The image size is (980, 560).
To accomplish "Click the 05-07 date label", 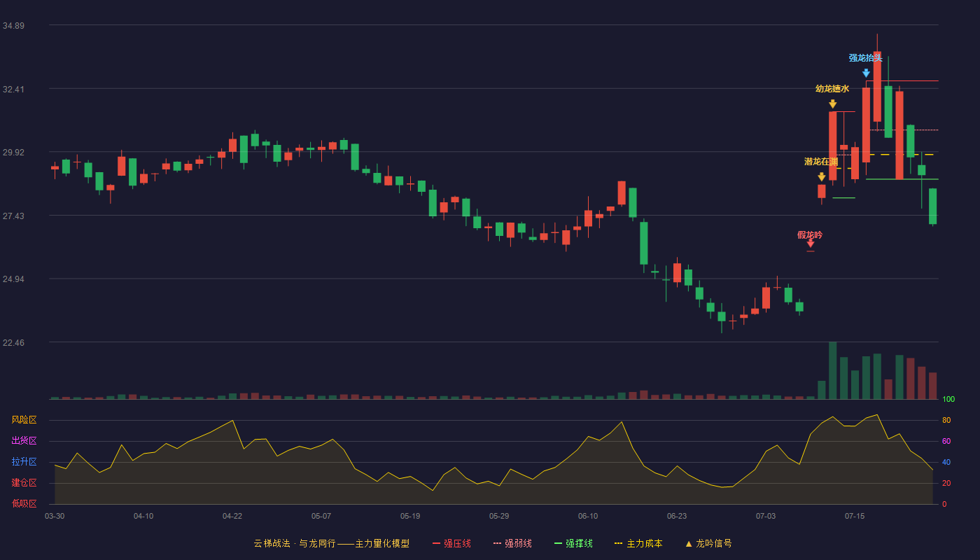I will (321, 516).
